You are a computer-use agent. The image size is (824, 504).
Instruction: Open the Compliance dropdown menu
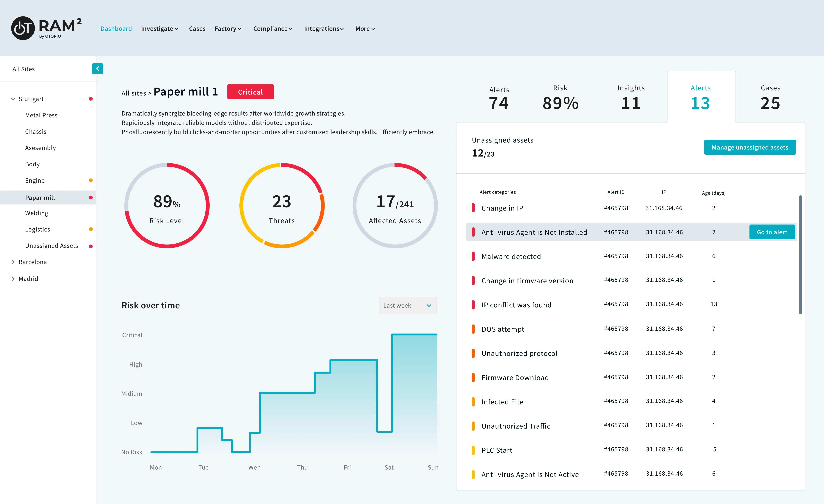273,29
